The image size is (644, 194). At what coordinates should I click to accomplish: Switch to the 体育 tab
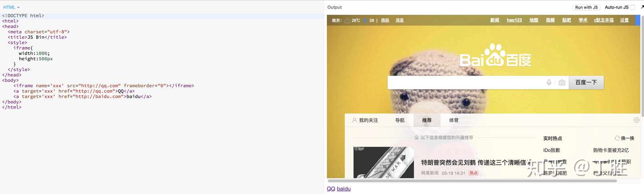click(x=454, y=120)
